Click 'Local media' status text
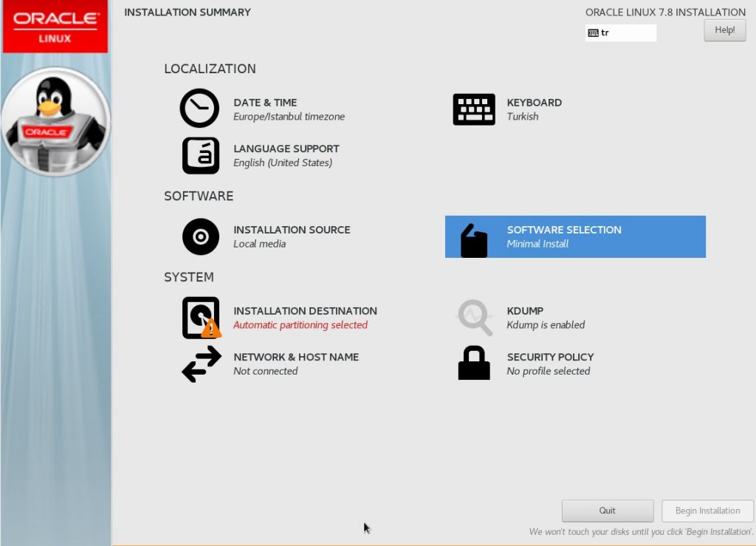This screenshot has width=756, height=546. [259, 244]
